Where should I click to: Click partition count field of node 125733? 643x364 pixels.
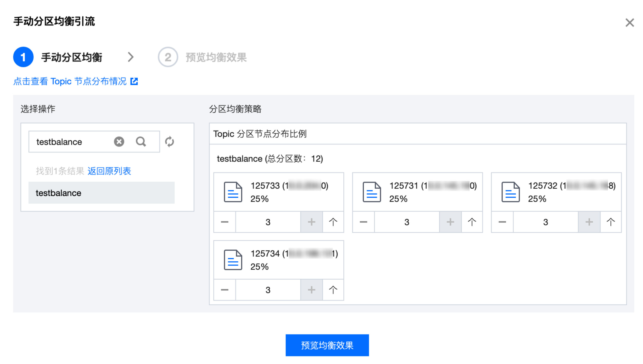coord(268,222)
